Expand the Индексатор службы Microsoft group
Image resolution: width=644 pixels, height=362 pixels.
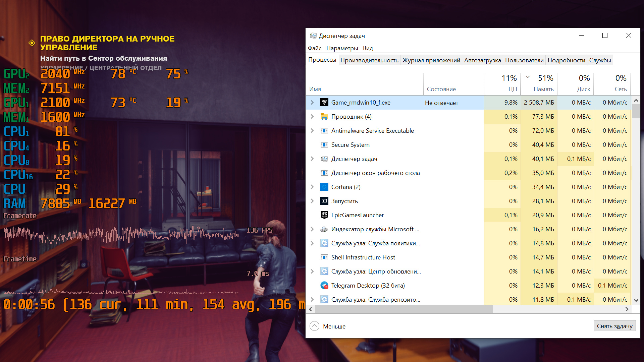point(312,229)
